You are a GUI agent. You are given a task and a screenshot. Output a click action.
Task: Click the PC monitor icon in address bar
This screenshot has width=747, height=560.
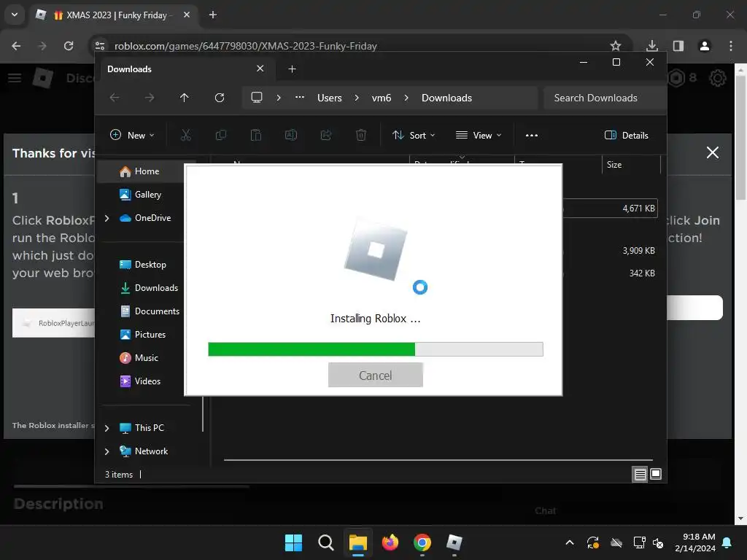(257, 98)
